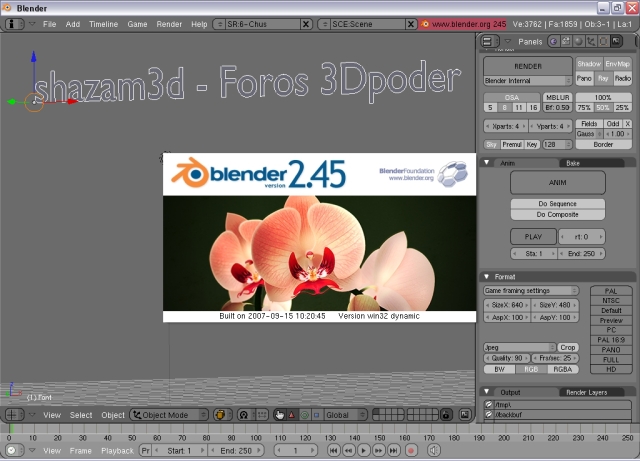Open the Render menu in top bar
Viewport: 640px width, 461px height.
pyautogui.click(x=169, y=24)
